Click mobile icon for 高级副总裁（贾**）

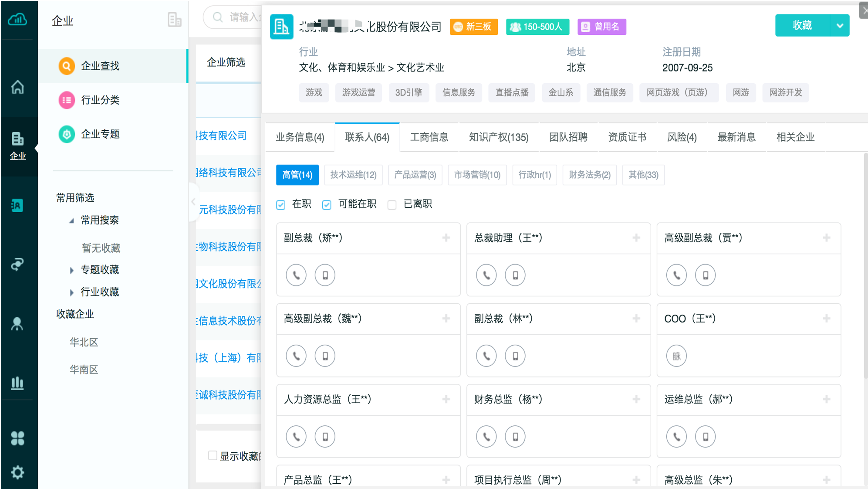pyautogui.click(x=706, y=275)
